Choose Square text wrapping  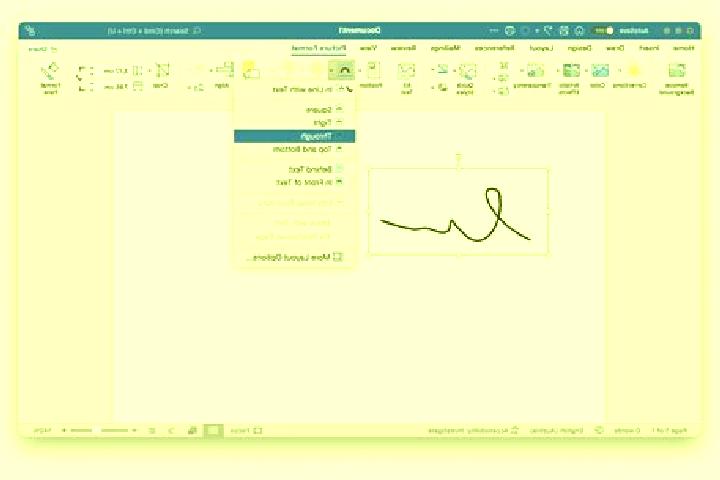pos(294,110)
